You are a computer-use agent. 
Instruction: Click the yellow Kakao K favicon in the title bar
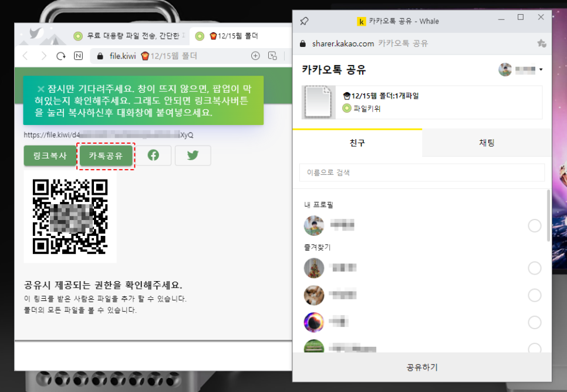pyautogui.click(x=361, y=22)
